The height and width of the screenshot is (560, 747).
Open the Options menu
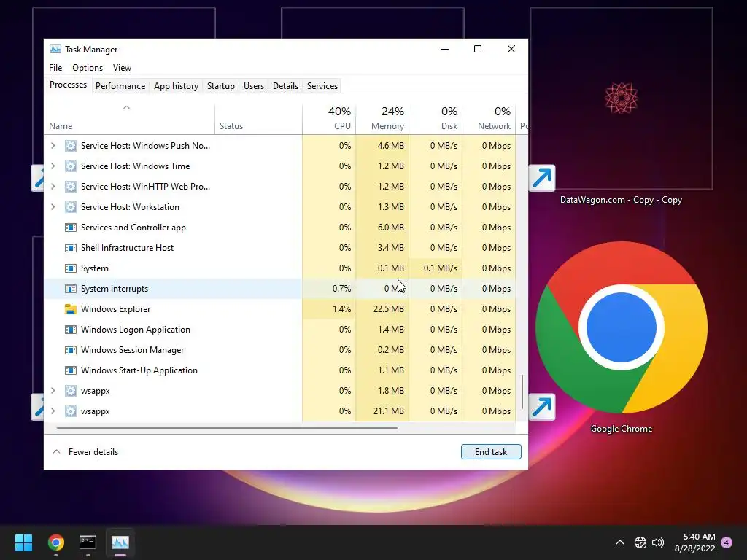(88, 68)
